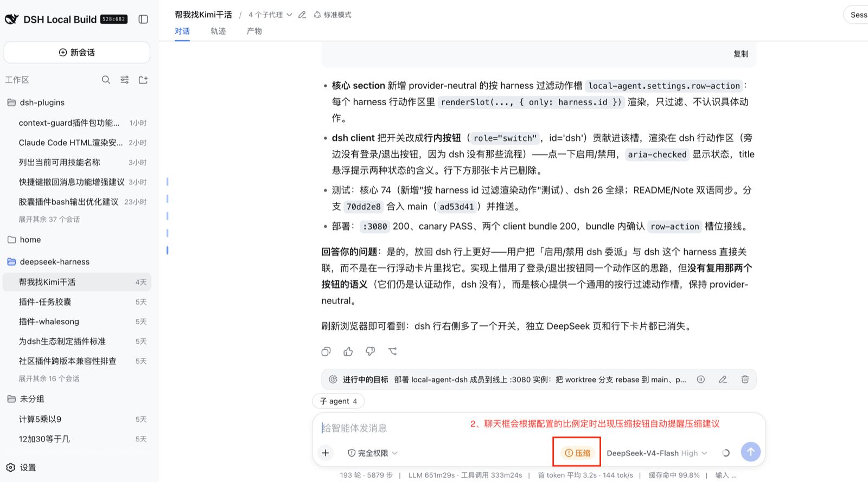Copy the assistant message icon

(x=326, y=351)
